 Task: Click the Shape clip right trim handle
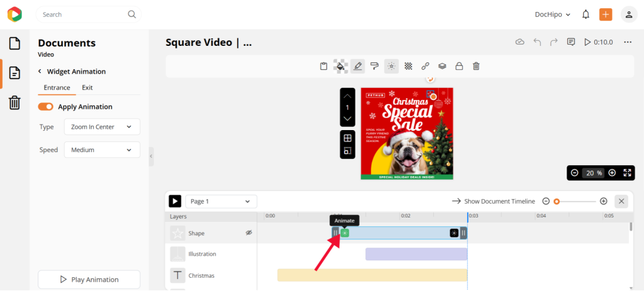(464, 233)
